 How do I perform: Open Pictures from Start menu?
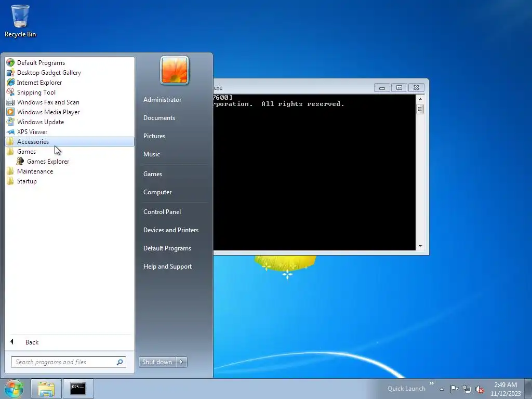154,136
